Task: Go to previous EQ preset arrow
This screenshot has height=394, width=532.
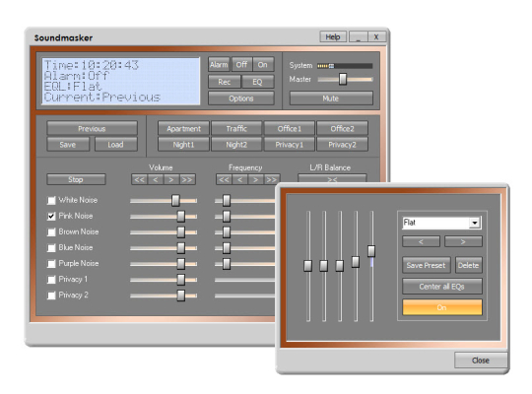Action: [421, 241]
